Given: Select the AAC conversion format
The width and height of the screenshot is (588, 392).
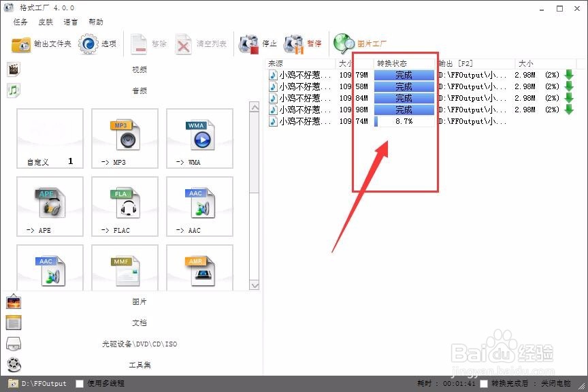Looking at the screenshot, I should click(x=199, y=206).
